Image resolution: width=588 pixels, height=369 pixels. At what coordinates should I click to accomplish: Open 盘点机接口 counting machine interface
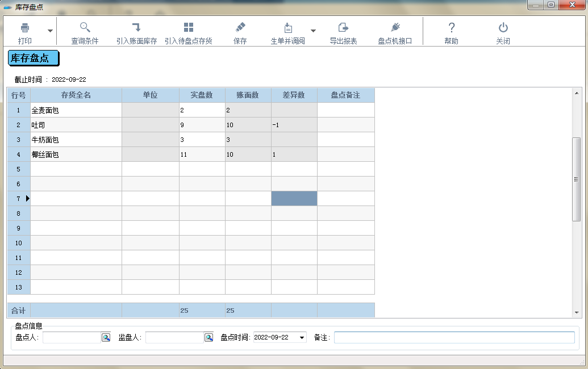point(396,31)
